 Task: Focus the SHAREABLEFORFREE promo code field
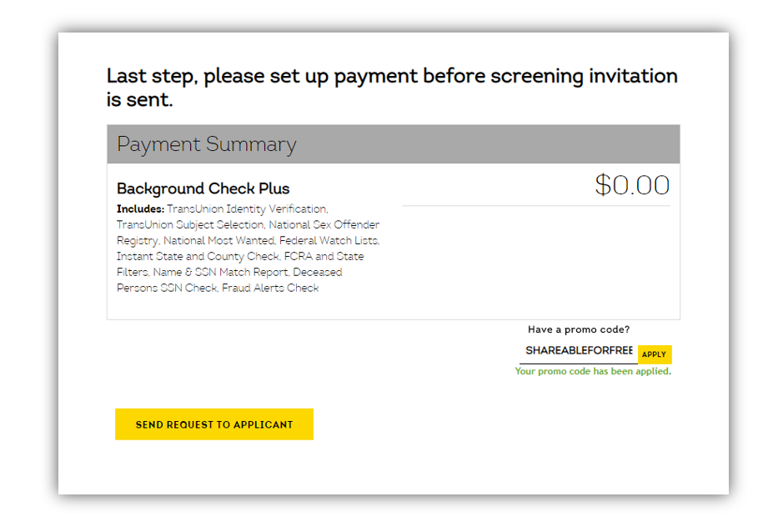point(578,351)
